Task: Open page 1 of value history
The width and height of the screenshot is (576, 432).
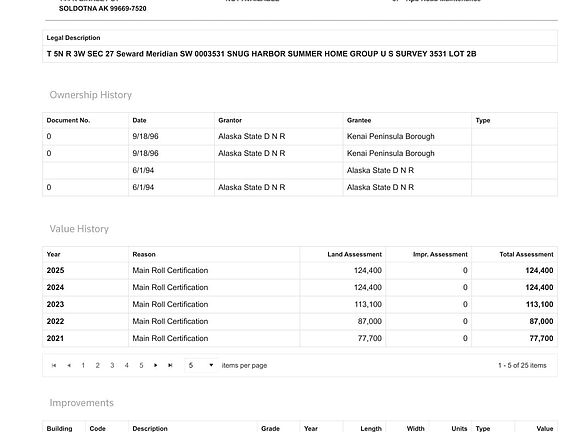Action: (83, 366)
